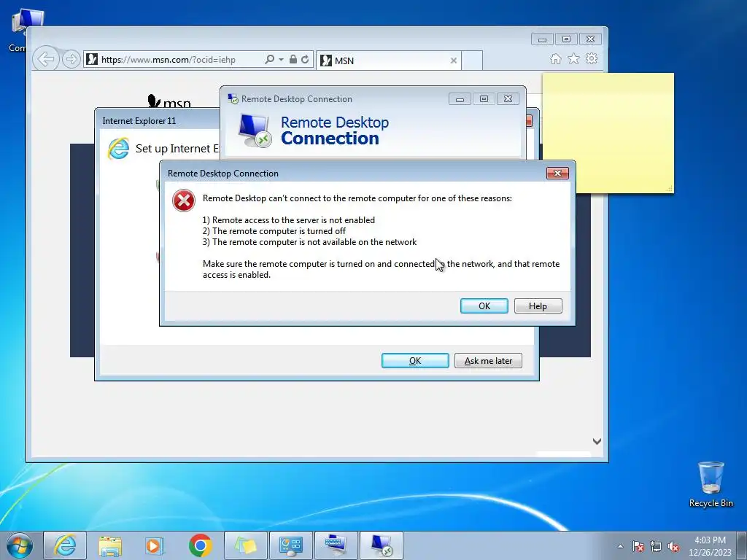Close the Remote Desktop error dialog
This screenshot has height=560, width=747.
pyautogui.click(x=557, y=173)
